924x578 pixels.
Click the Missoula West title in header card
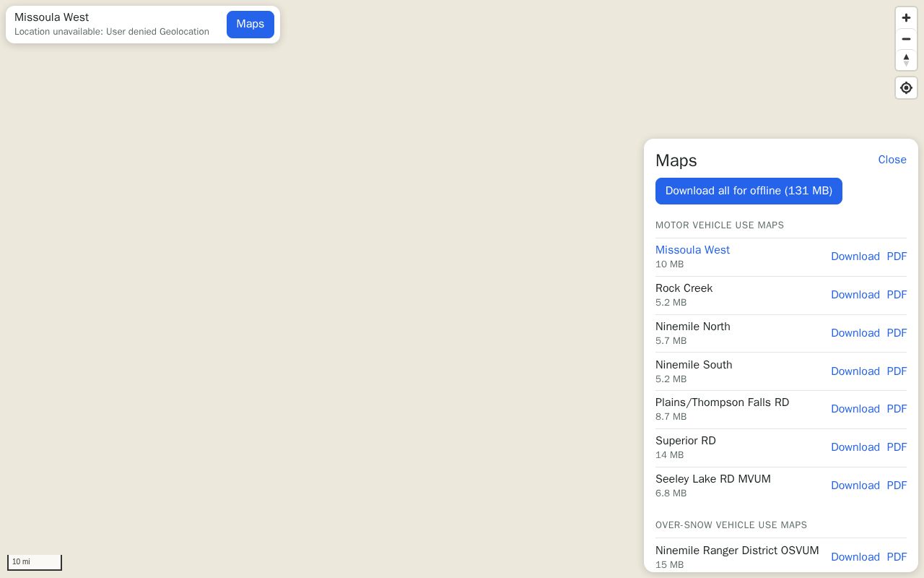(x=51, y=17)
